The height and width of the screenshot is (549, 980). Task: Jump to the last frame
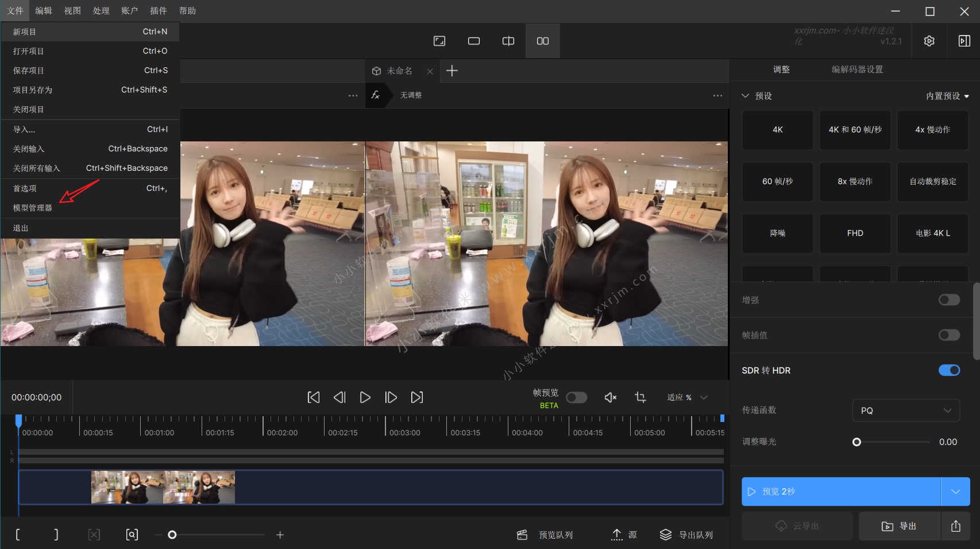[416, 397]
